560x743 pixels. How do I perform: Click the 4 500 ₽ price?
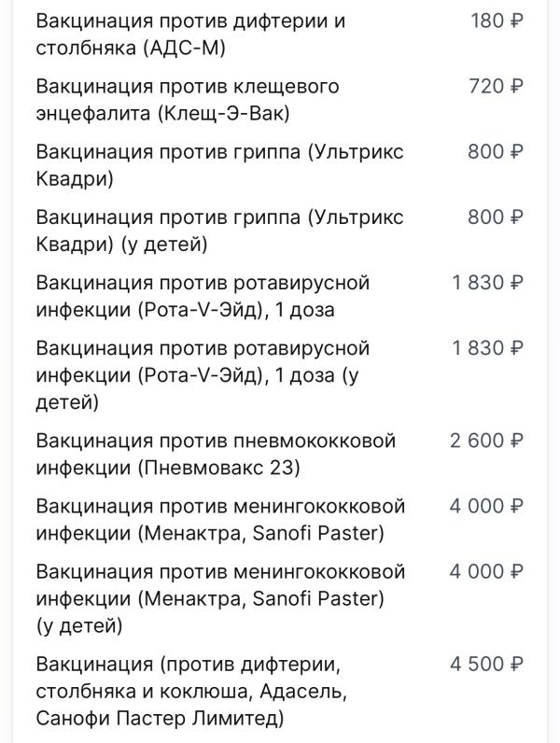tap(486, 665)
